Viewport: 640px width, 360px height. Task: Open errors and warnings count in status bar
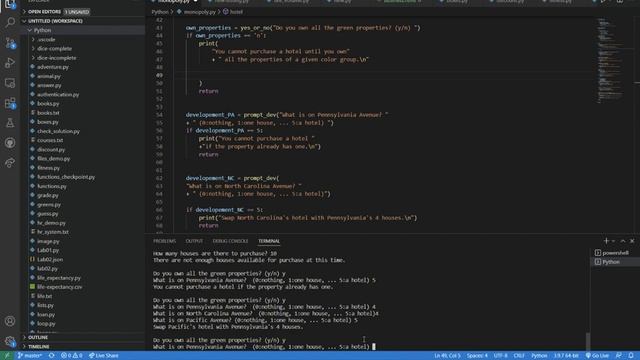71,356
